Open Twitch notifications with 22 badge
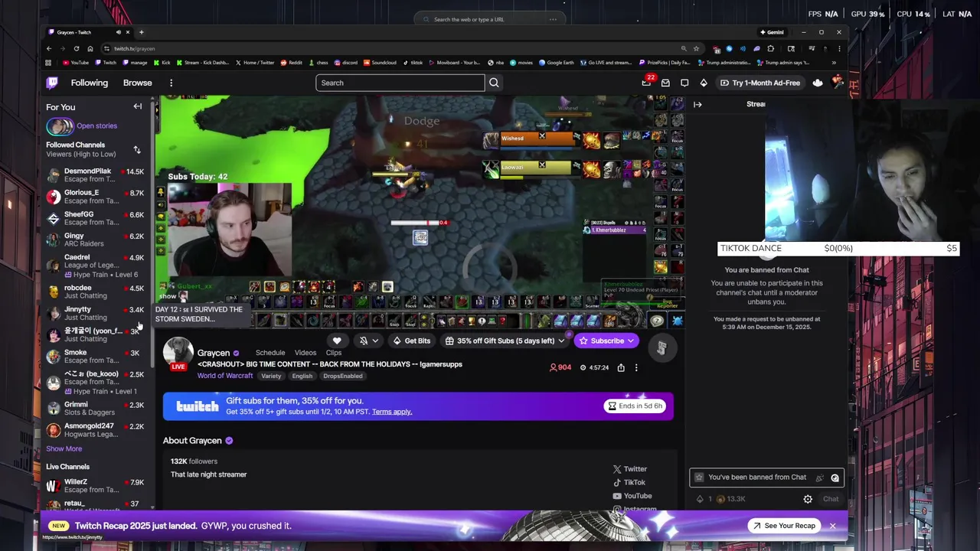 pyautogui.click(x=647, y=83)
